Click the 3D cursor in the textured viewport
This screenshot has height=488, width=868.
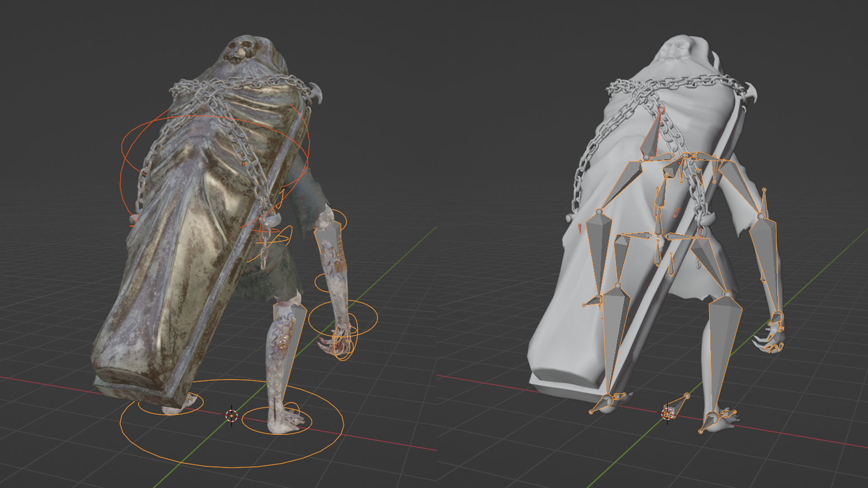(x=231, y=415)
